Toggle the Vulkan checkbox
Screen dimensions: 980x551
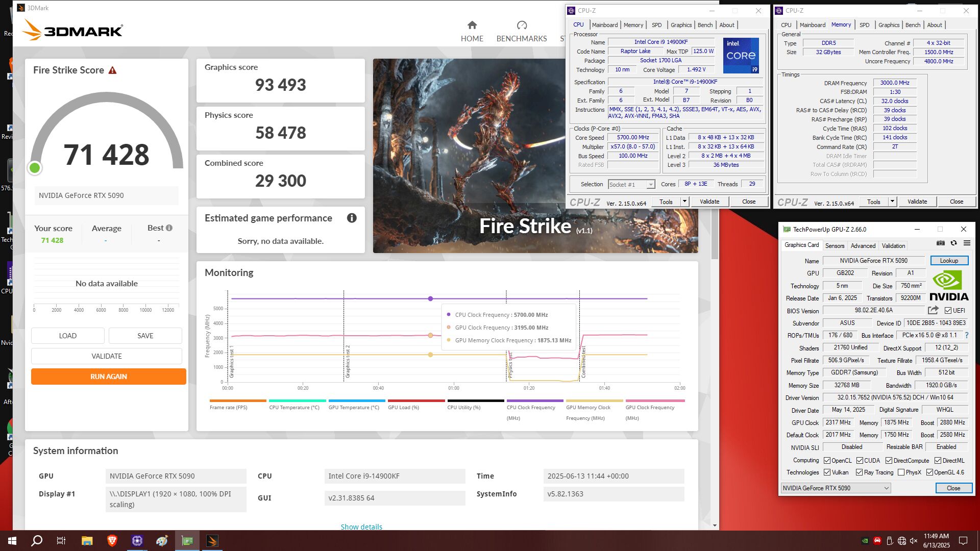pos(827,472)
